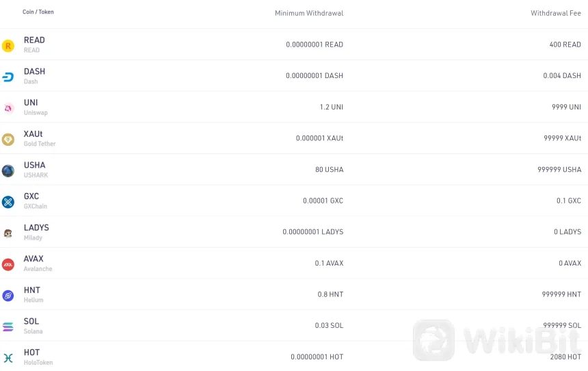Select the UNI coin name
Viewport: 588px width, 371px height.
31,103
